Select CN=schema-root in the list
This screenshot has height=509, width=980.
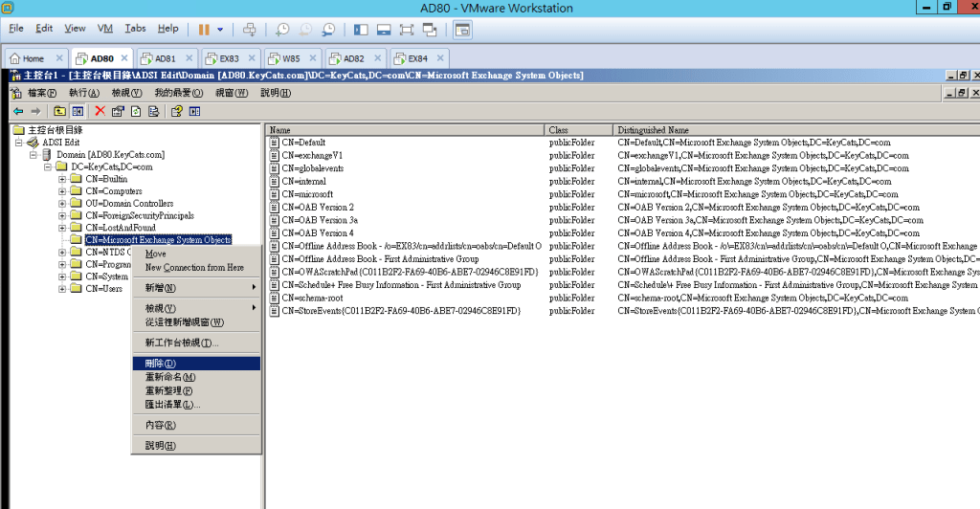310,298
